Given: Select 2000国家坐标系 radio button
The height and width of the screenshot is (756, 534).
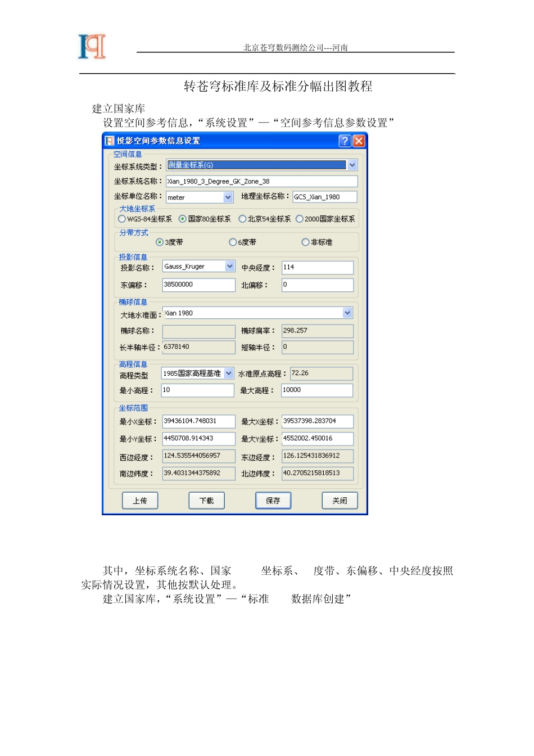Looking at the screenshot, I should [x=299, y=219].
